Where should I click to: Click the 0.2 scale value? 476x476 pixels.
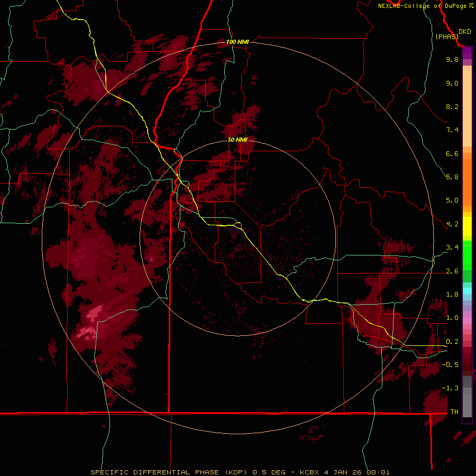click(452, 342)
